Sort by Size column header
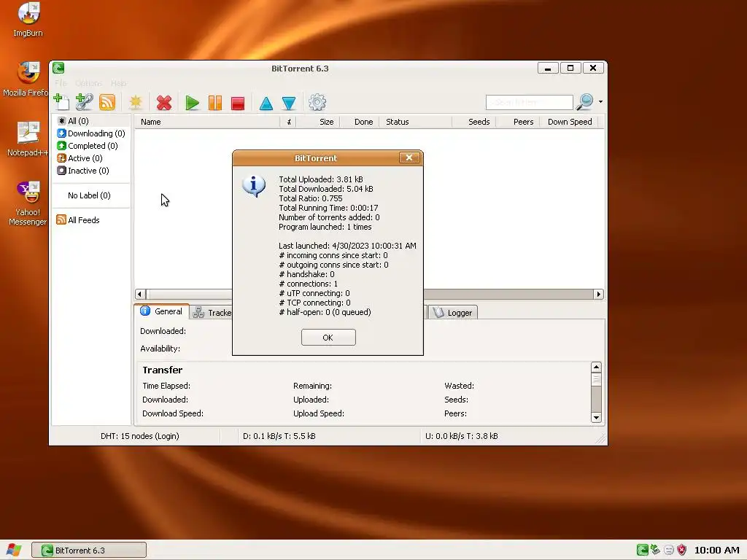Screen dimensions: 747x560 318,122
